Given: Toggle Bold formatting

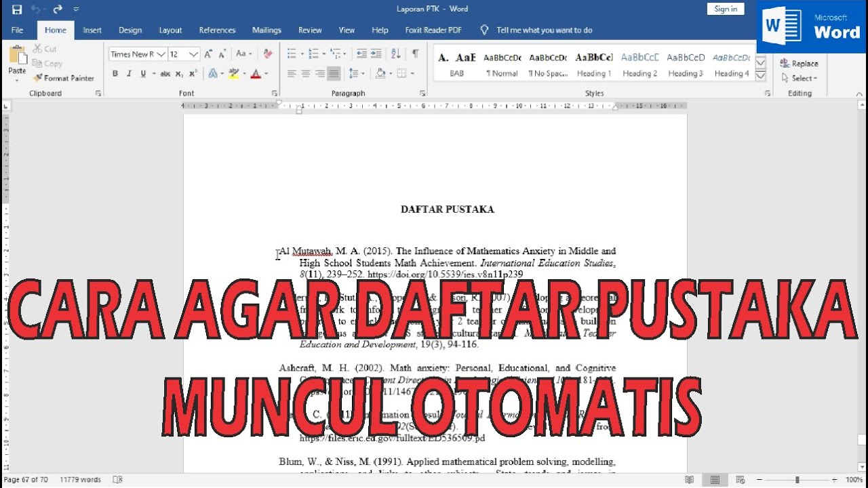Looking at the screenshot, I should click(x=115, y=74).
